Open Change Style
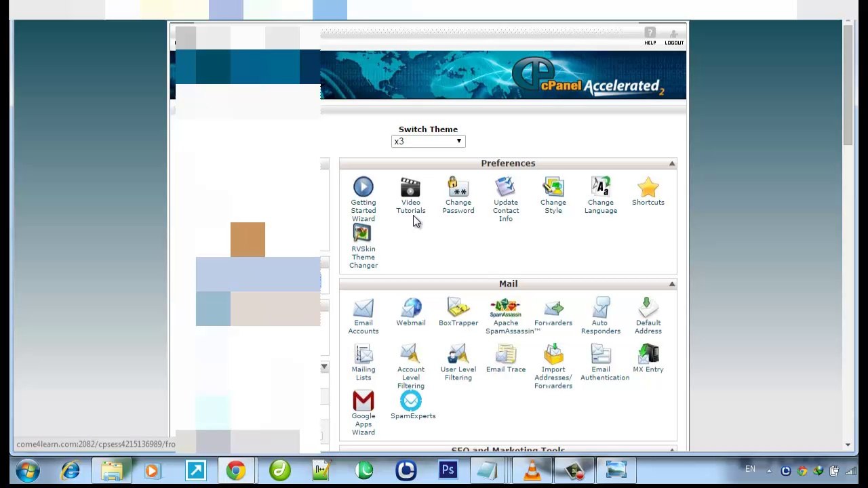The image size is (868, 488). (x=553, y=195)
